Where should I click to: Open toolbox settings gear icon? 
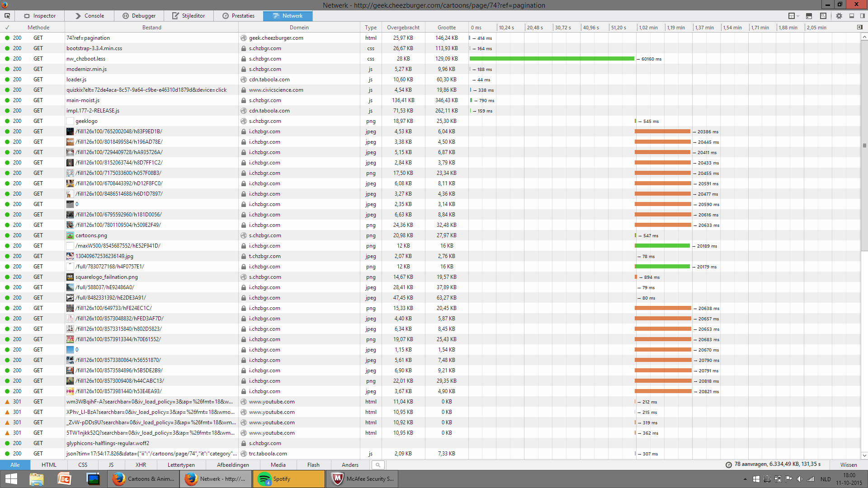(x=839, y=16)
